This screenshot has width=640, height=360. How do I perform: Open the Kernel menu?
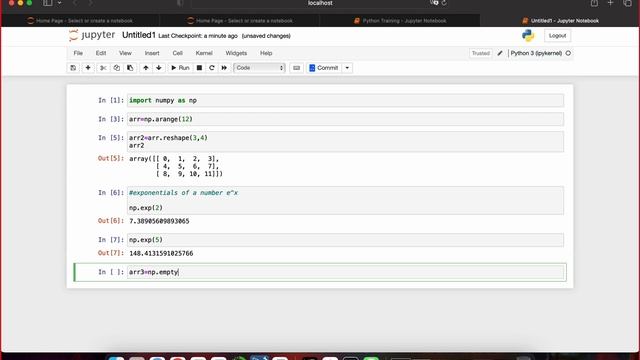point(204,53)
